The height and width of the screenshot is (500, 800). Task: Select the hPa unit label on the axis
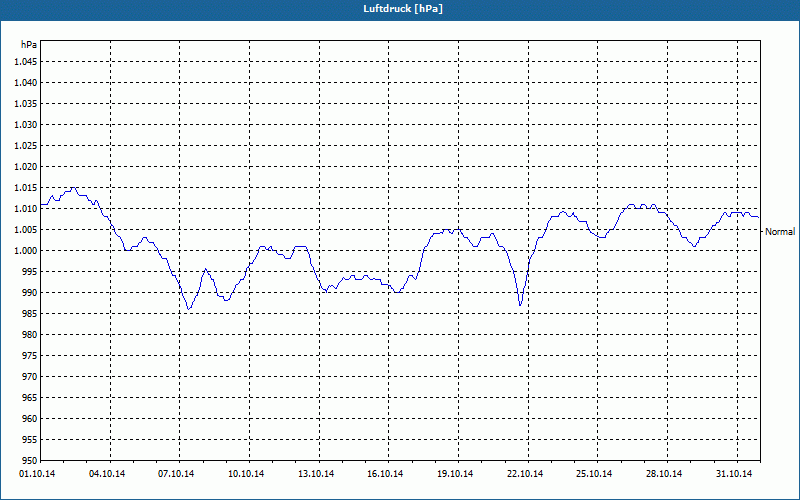pos(29,44)
